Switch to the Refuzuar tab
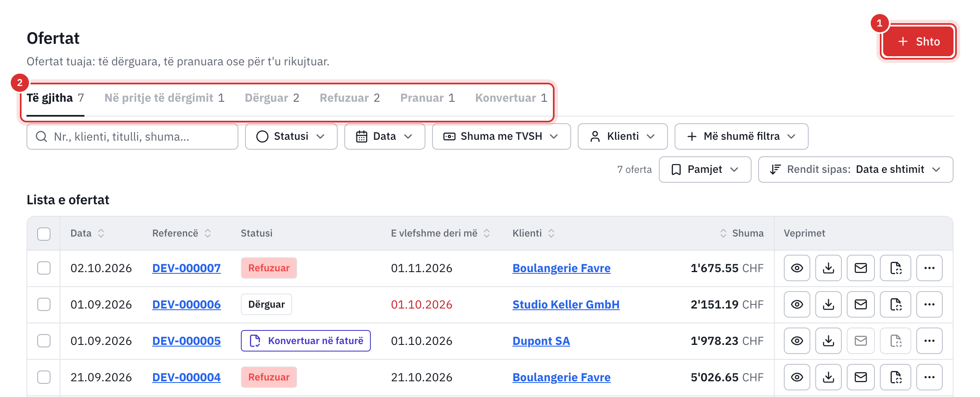Viewport: 980px width, 397px height. (350, 98)
